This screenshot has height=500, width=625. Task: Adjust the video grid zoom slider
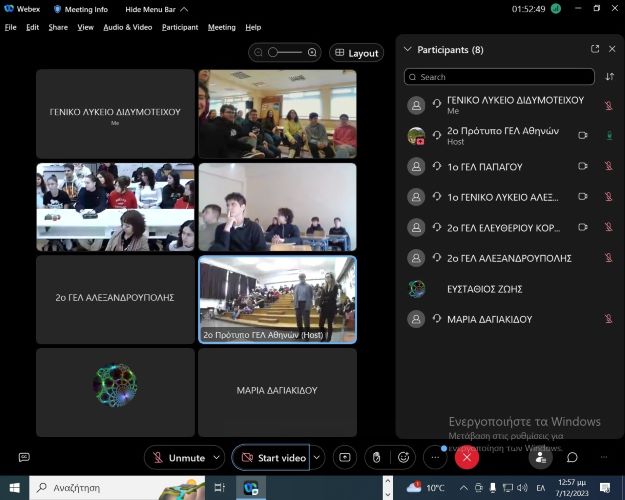[285, 52]
